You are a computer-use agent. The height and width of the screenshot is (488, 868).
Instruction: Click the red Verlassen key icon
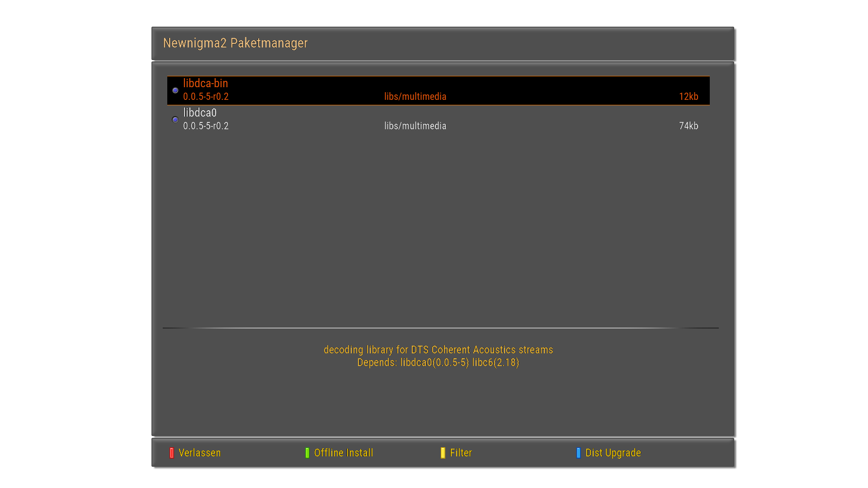coord(172,453)
